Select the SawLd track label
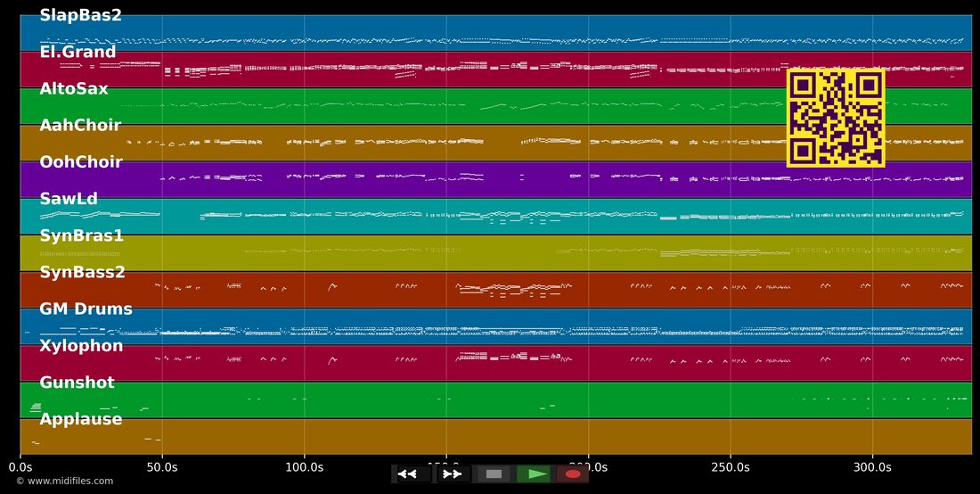Viewport: 980px width, 494px height. pyautogui.click(x=69, y=199)
